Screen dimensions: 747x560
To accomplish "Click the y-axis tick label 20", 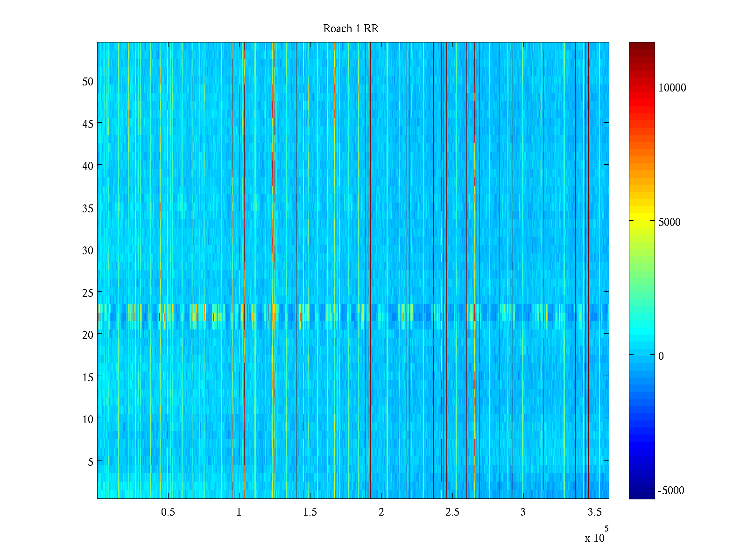I will [88, 335].
